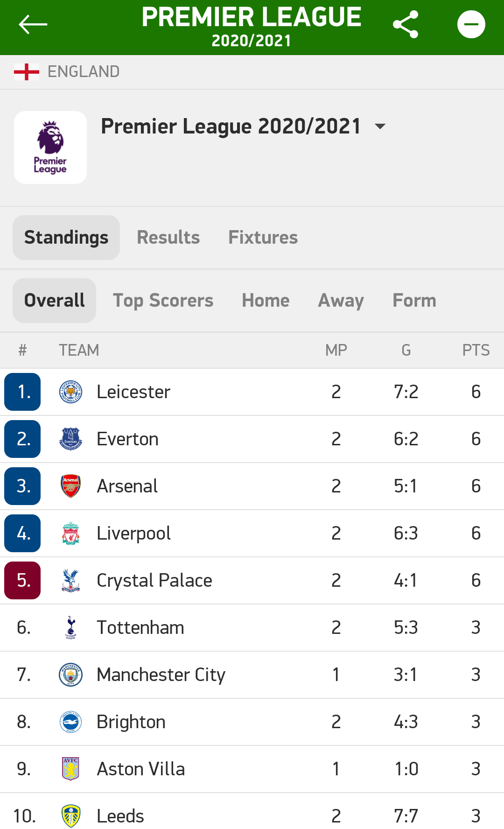Tap the Arsenal club crest
The height and width of the screenshot is (829, 504).
click(x=71, y=486)
